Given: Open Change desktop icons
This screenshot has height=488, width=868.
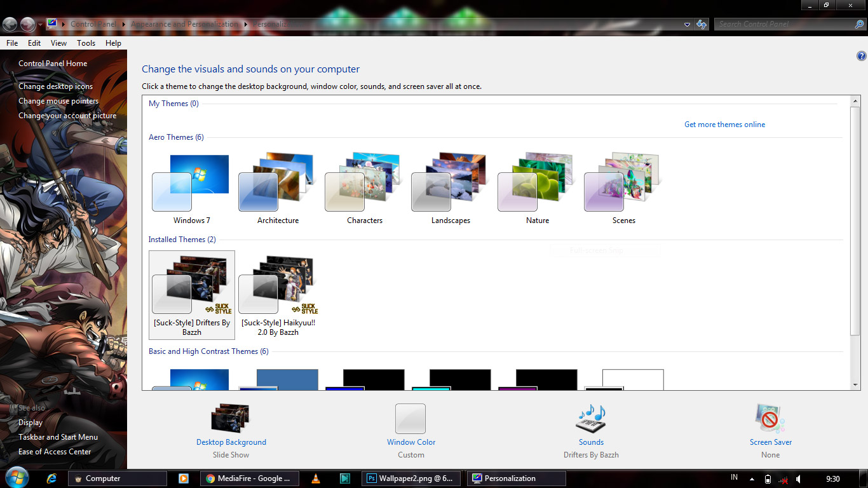Looking at the screenshot, I should tap(55, 86).
